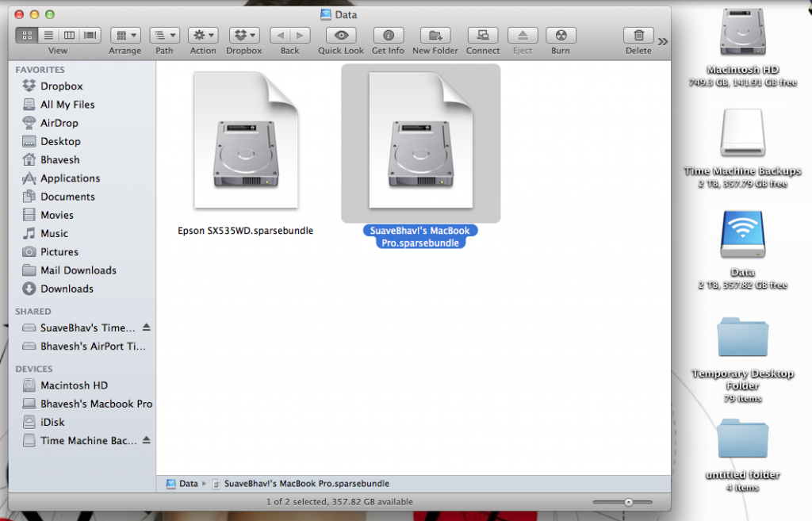The height and width of the screenshot is (521, 812).
Task: Click the Back navigation arrow
Action: (280, 36)
